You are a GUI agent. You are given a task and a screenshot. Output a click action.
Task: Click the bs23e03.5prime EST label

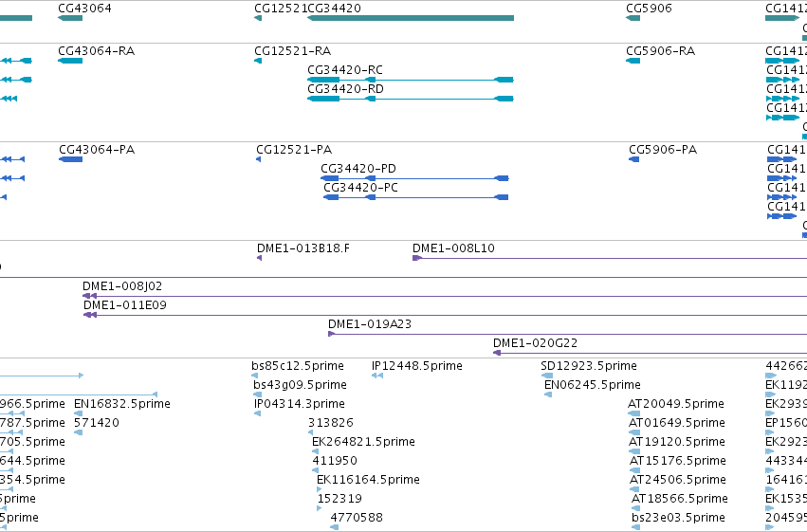pos(678,518)
